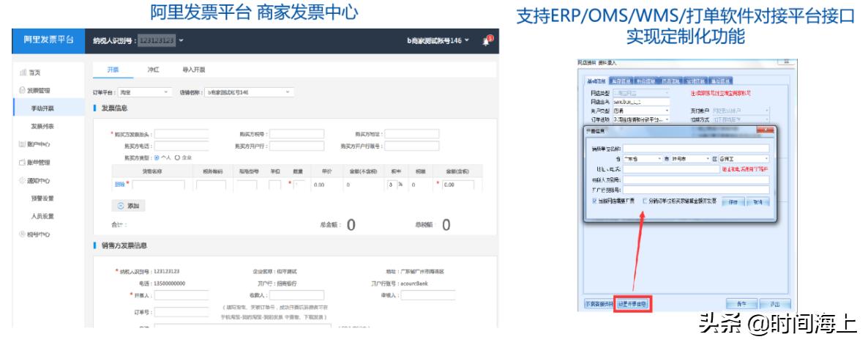Switch to the 开票 tab
This screenshot has height=345, width=868.
(x=113, y=70)
